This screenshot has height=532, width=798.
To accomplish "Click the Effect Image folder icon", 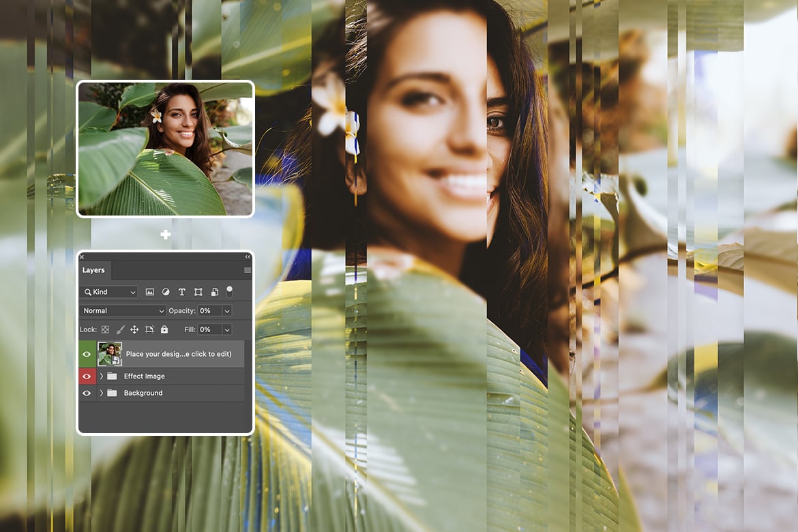I will tap(112, 376).
